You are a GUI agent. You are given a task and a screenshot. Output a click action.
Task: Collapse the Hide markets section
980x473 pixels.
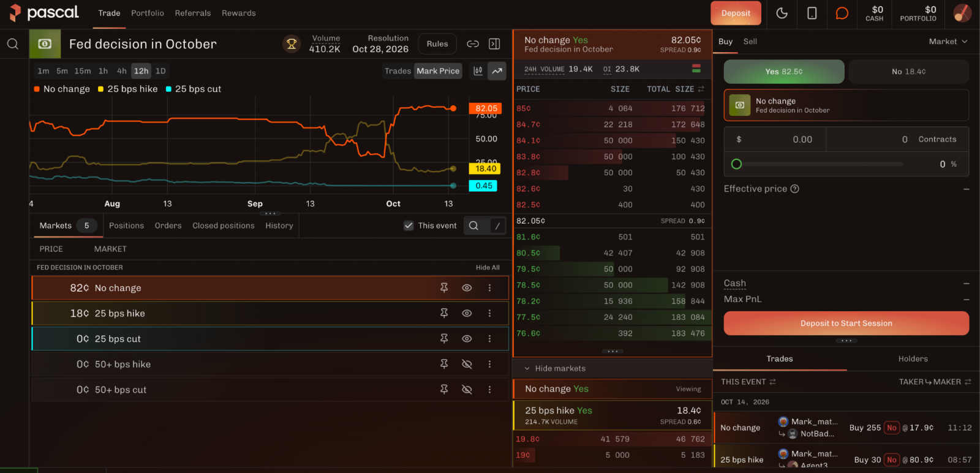coord(555,368)
